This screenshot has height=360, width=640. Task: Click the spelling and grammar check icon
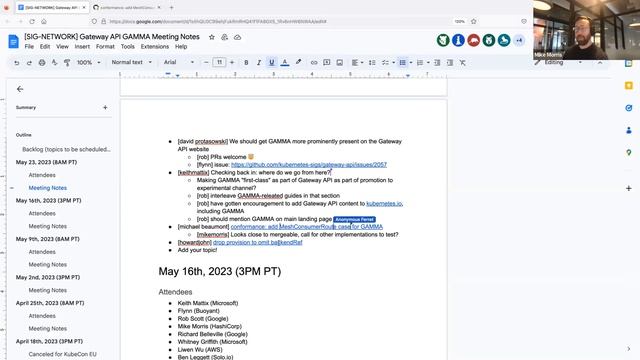(x=54, y=63)
